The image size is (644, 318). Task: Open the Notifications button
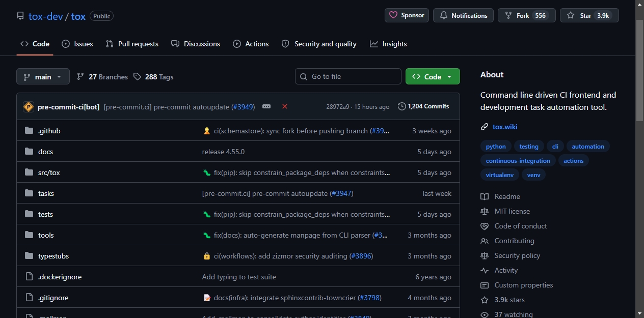463,15
